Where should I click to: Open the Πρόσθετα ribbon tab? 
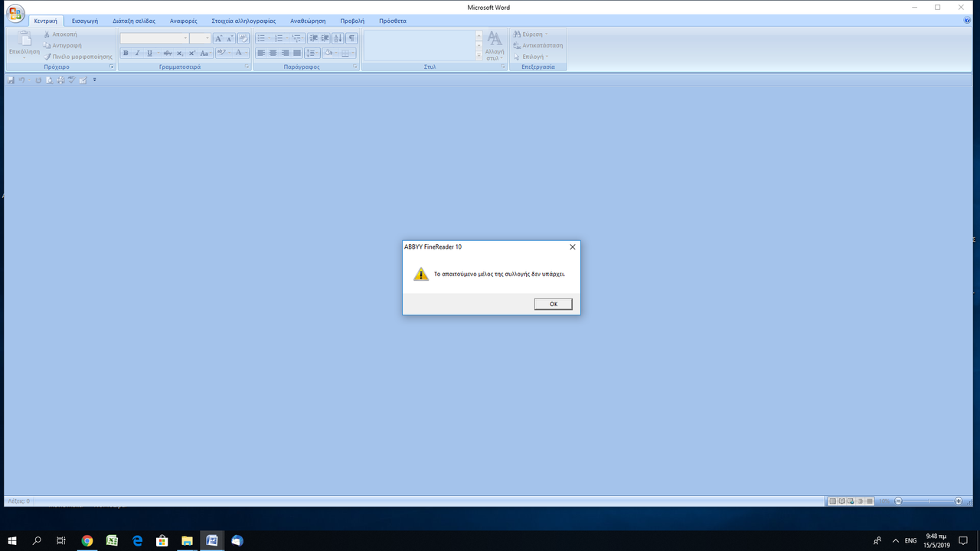[393, 21]
